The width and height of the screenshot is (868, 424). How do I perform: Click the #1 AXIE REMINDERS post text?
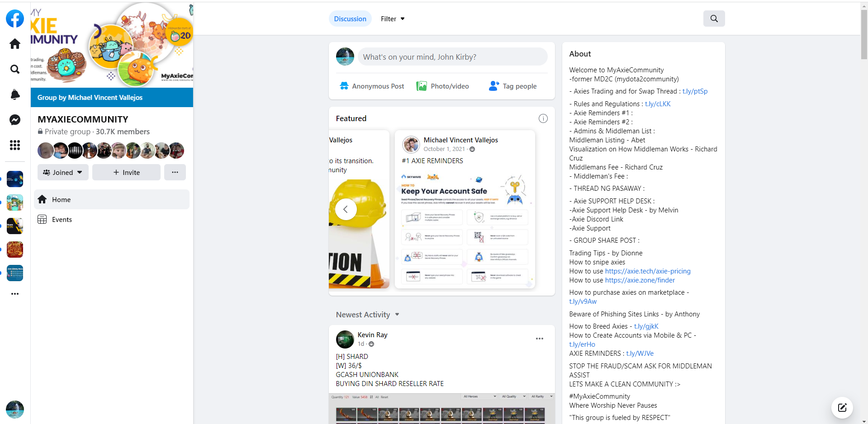[432, 161]
